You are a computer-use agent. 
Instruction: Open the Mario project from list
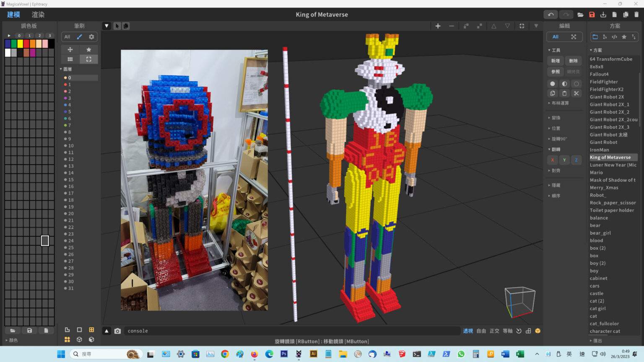coord(596,173)
